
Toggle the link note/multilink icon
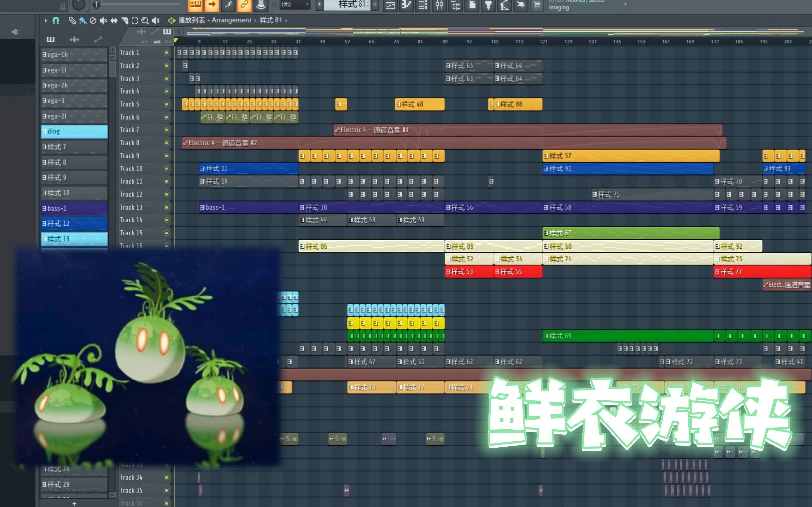pyautogui.click(x=244, y=5)
